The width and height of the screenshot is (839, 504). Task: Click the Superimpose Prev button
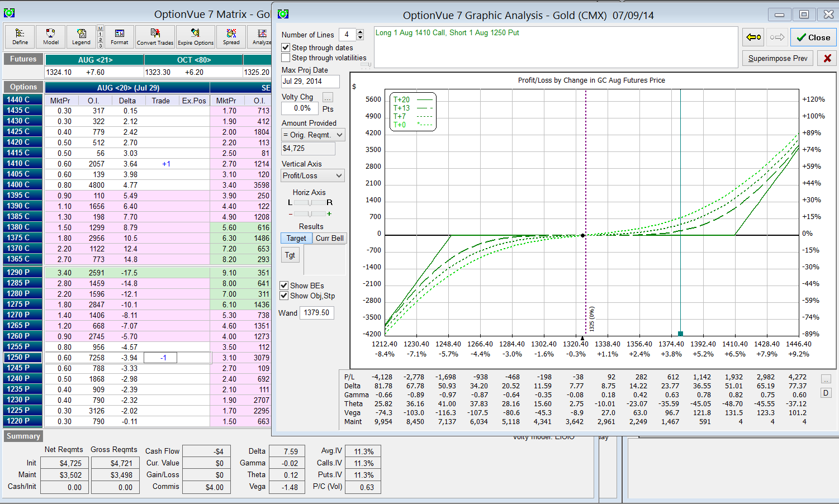click(778, 58)
